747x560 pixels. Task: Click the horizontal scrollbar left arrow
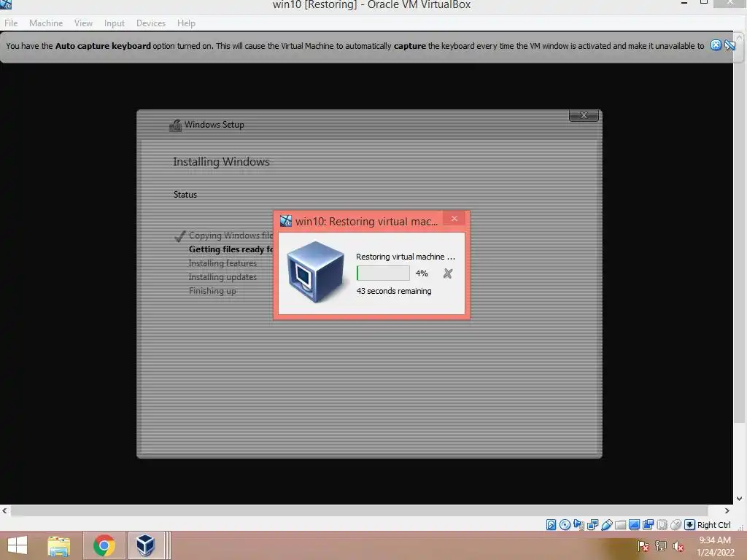point(5,510)
